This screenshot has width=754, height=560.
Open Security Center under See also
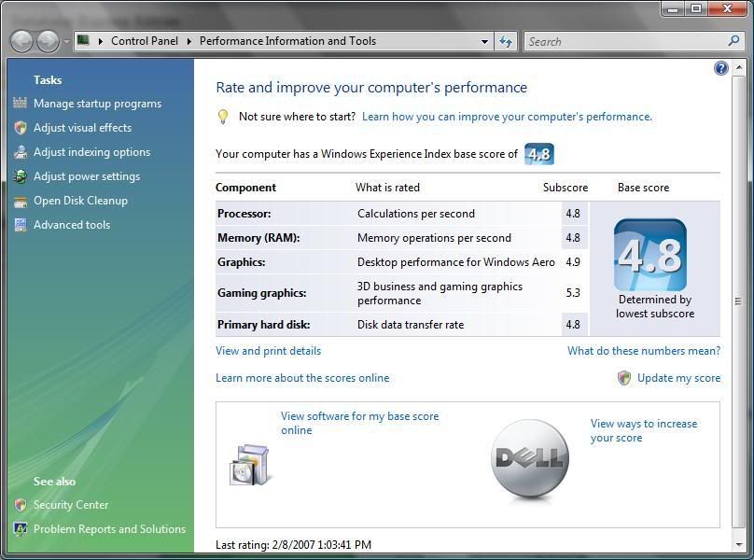click(71, 505)
